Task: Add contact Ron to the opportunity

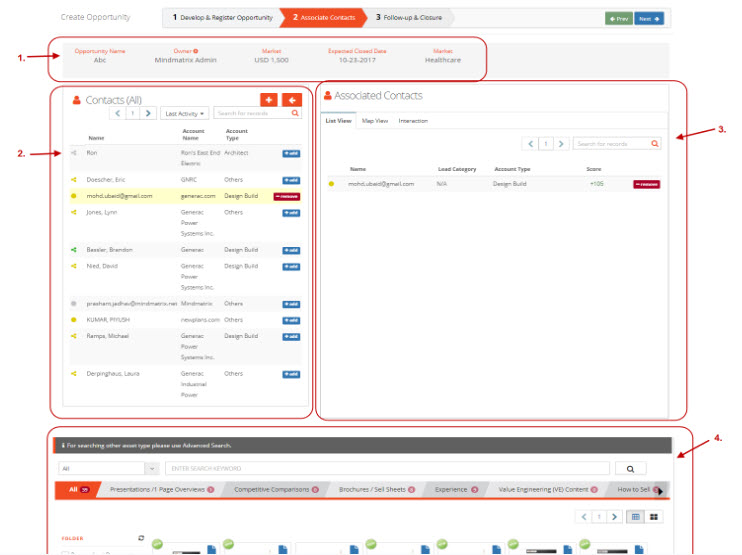Action: coord(291,153)
